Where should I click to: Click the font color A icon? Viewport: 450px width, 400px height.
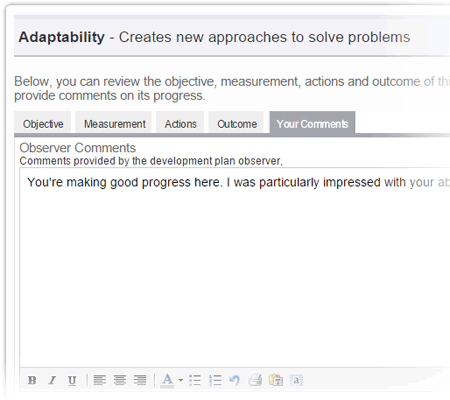click(167, 380)
